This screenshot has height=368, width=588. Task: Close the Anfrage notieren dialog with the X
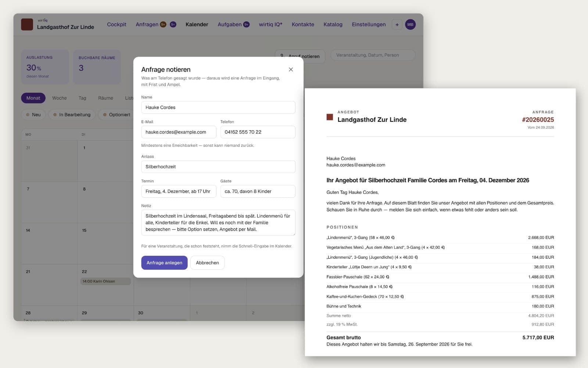pos(291,70)
